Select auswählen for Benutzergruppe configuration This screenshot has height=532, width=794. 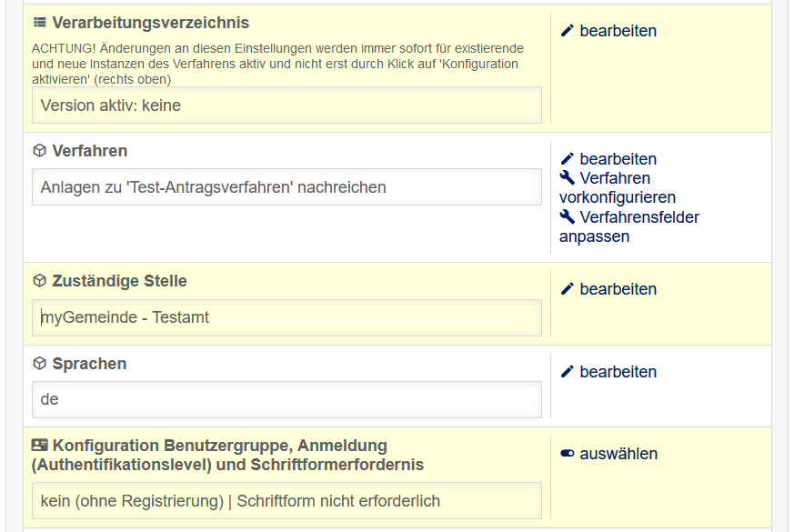click(x=618, y=454)
